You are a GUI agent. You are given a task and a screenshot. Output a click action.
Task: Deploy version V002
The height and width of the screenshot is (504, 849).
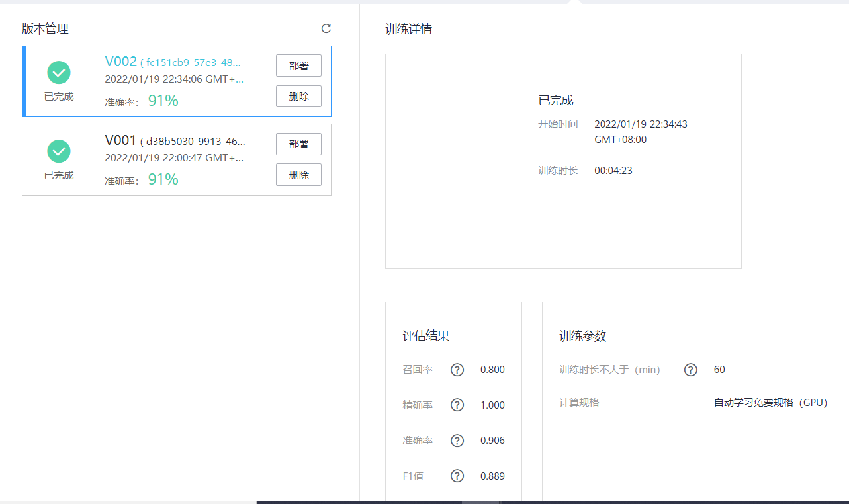point(298,65)
